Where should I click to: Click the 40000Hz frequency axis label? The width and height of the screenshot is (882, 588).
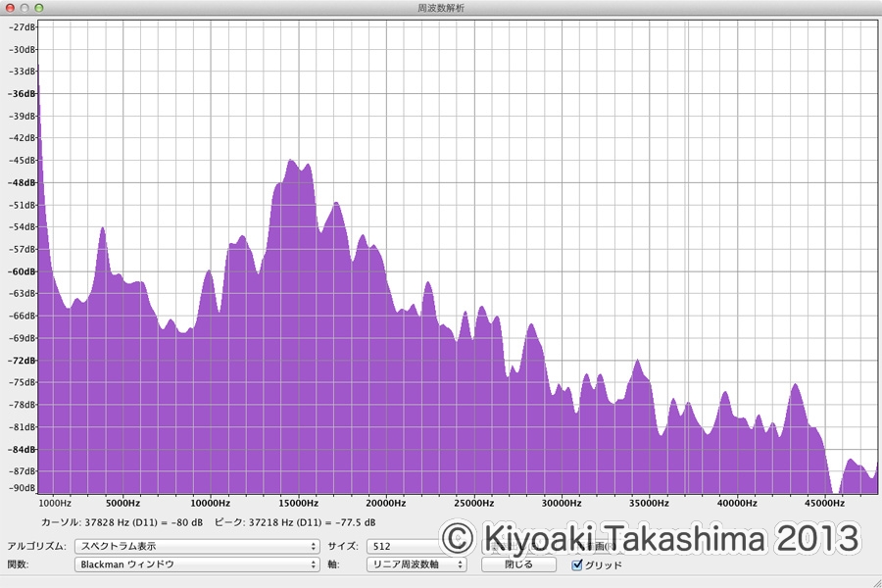coord(737,503)
